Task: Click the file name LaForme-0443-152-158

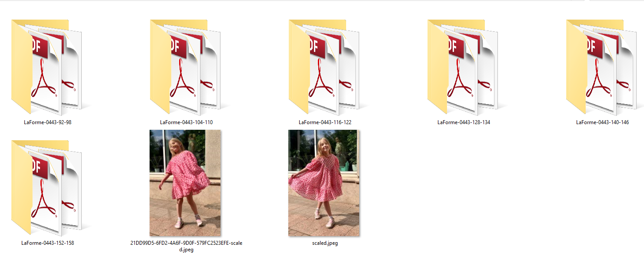Action: (47, 243)
